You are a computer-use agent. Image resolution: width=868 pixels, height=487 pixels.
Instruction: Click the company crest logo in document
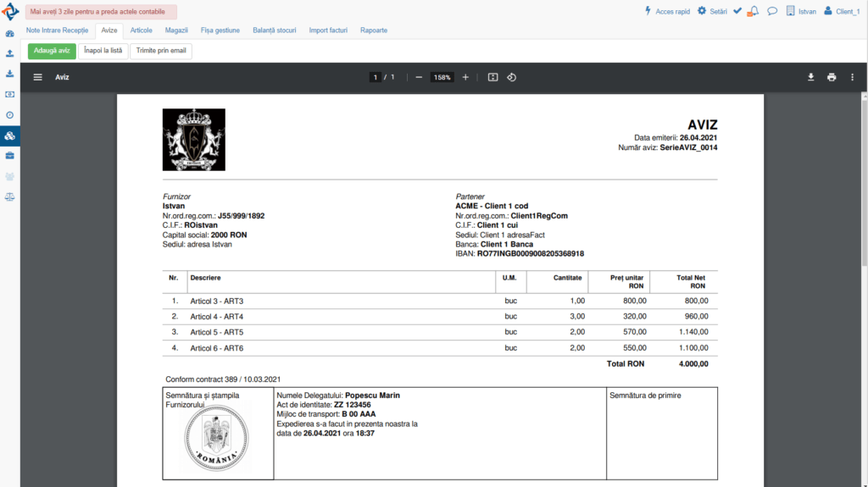point(194,140)
